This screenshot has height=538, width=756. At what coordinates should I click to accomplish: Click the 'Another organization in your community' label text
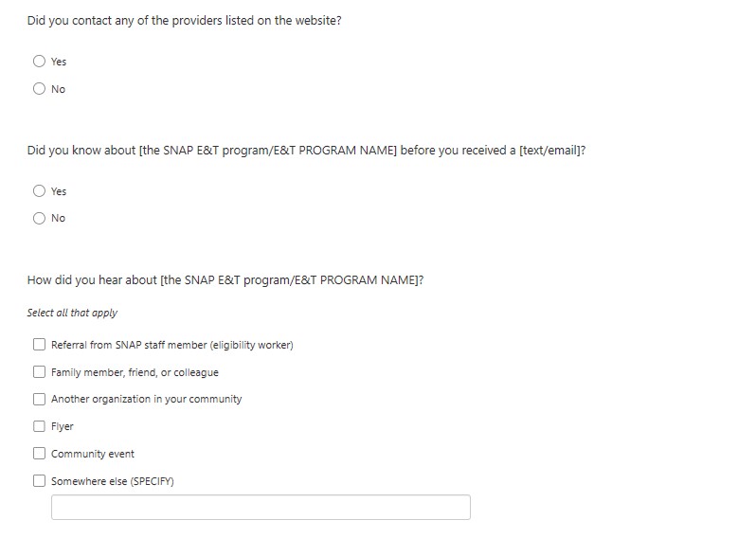146,399
